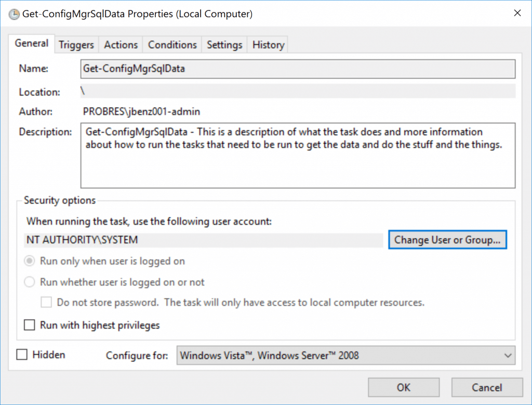
Task: Open the Actions tab
Action: 120,44
